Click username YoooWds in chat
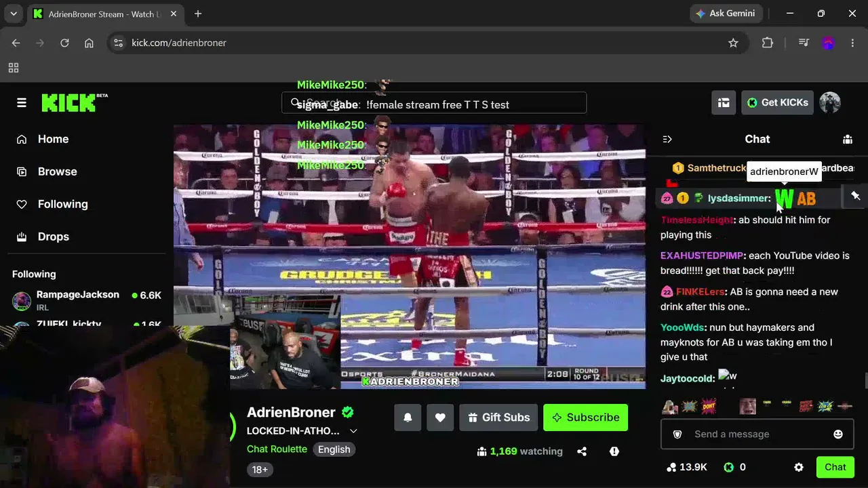Screen dimensions: 868x488 point(684,327)
